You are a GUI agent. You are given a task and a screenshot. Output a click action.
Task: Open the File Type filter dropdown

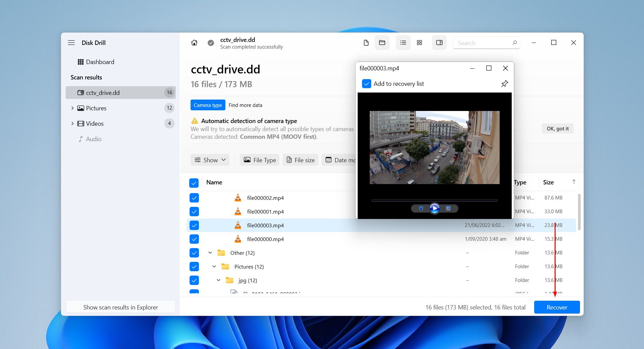coord(260,160)
